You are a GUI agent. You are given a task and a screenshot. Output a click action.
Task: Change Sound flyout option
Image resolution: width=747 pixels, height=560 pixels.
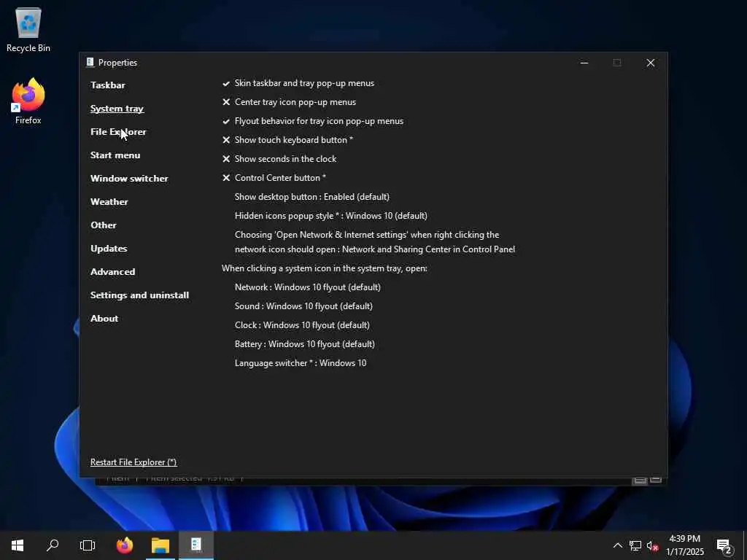click(303, 306)
